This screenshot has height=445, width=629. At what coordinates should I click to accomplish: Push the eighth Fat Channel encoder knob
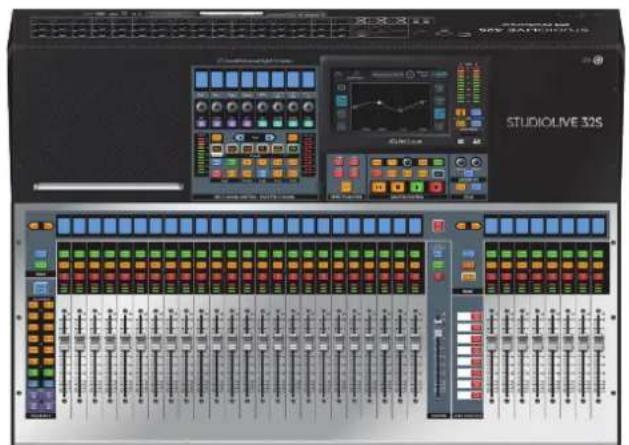pos(308,107)
